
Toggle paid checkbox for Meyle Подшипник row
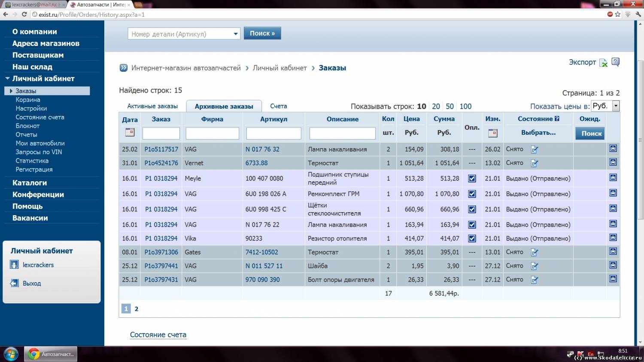click(x=472, y=179)
